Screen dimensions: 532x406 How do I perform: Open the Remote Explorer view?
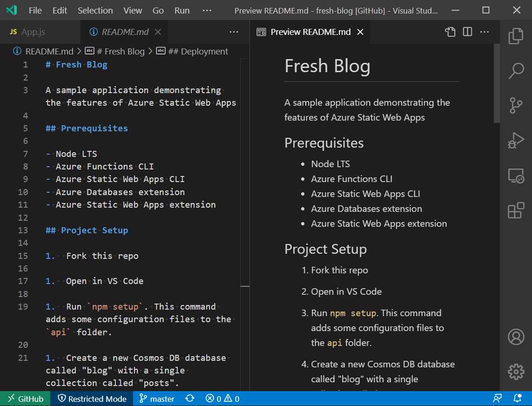[x=516, y=176]
